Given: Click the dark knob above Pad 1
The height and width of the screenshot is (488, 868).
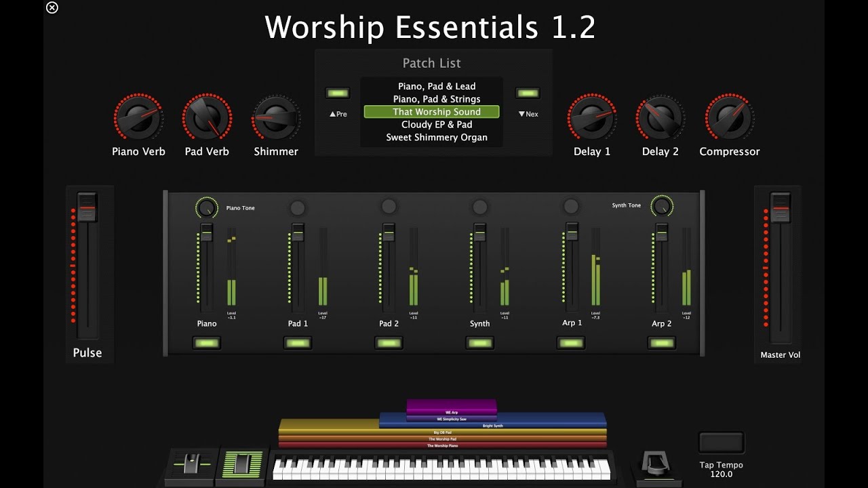Looking at the screenshot, I should click(x=297, y=207).
